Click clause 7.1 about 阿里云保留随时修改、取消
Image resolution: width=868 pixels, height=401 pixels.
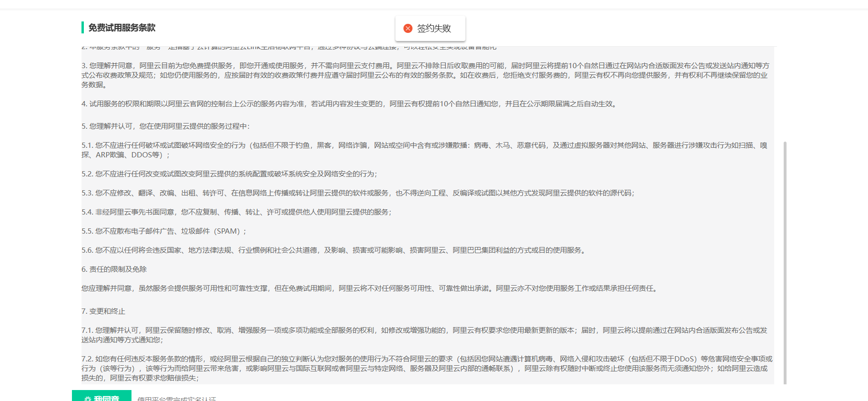tap(424, 335)
